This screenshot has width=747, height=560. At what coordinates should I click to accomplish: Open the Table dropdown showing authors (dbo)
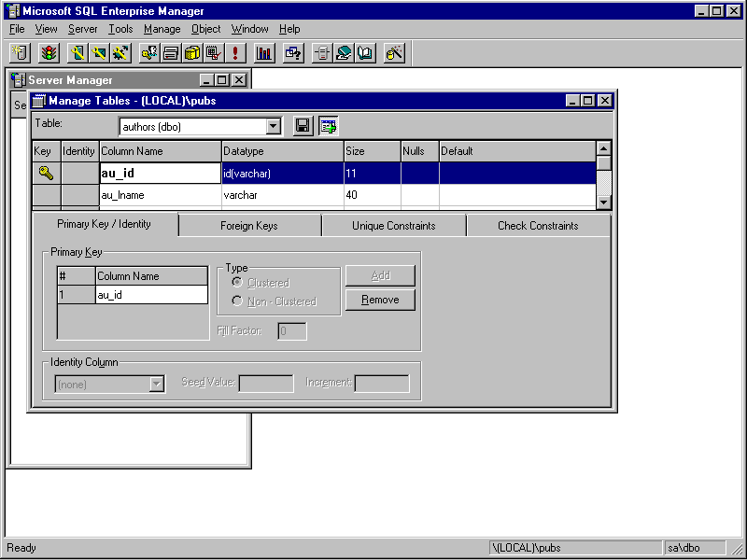[274, 126]
